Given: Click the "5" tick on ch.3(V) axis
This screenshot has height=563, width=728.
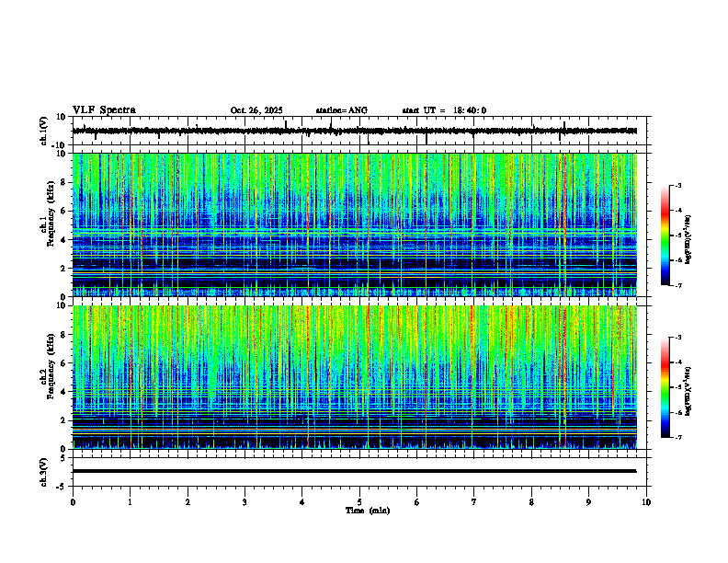Looking at the screenshot, I should pyautogui.click(x=63, y=458).
